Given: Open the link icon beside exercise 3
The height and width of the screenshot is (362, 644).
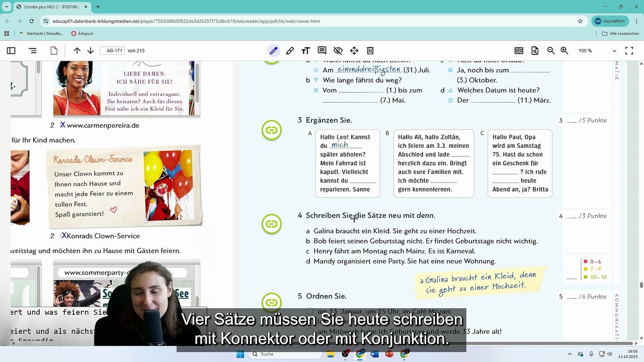Looking at the screenshot, I should click(272, 131).
